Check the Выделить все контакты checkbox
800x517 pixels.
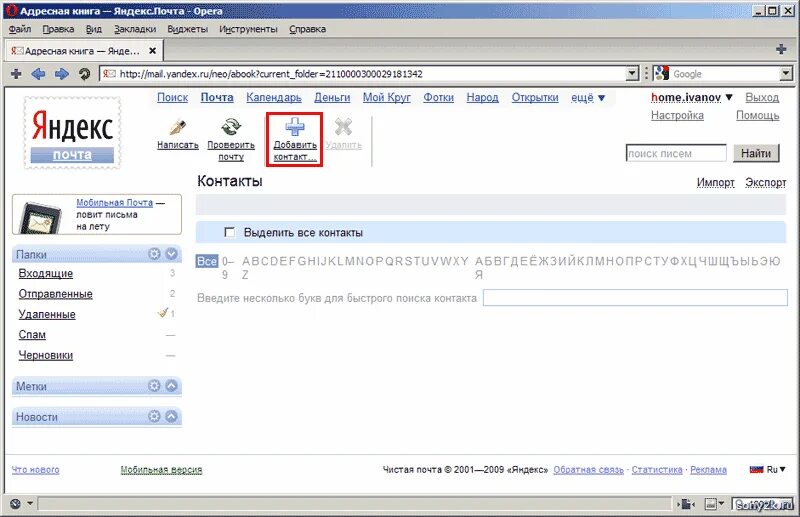[x=230, y=232]
